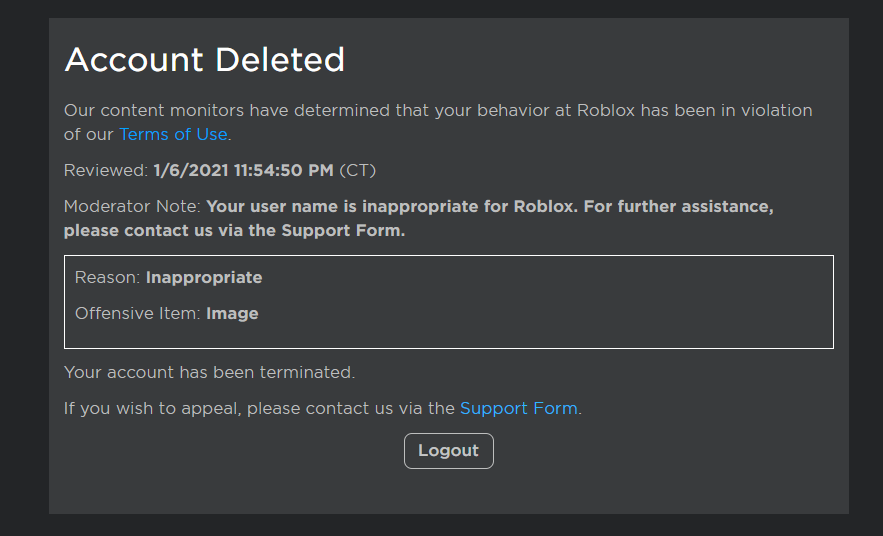Image resolution: width=883 pixels, height=536 pixels.
Task: Click the bold Inappropriate reason value
Action: pyautogui.click(x=204, y=277)
